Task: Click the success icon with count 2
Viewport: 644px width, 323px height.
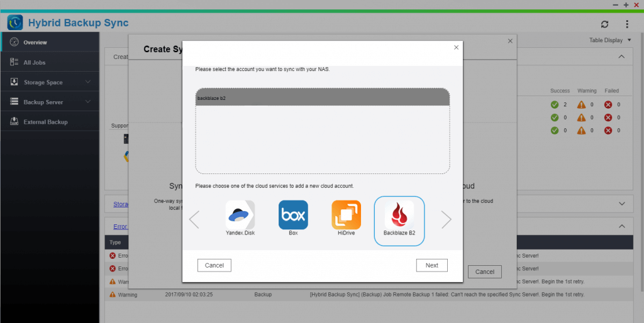Action: [555, 105]
